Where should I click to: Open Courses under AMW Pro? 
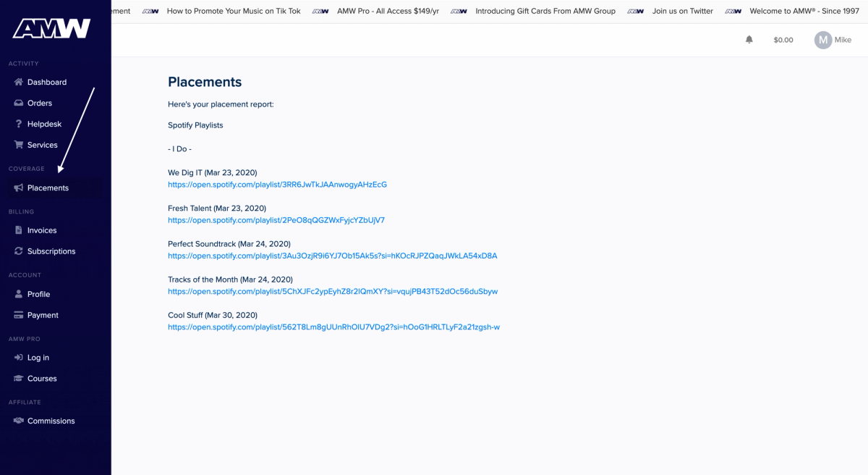42,379
